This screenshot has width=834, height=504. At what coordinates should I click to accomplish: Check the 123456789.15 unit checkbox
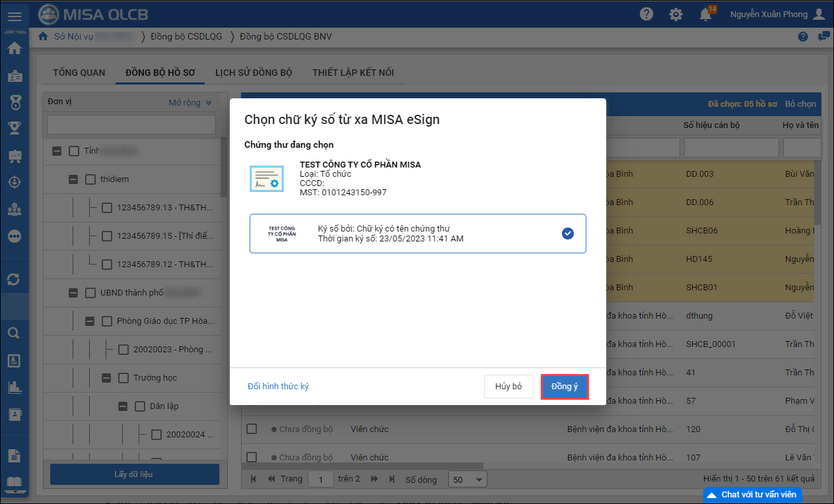[107, 236]
